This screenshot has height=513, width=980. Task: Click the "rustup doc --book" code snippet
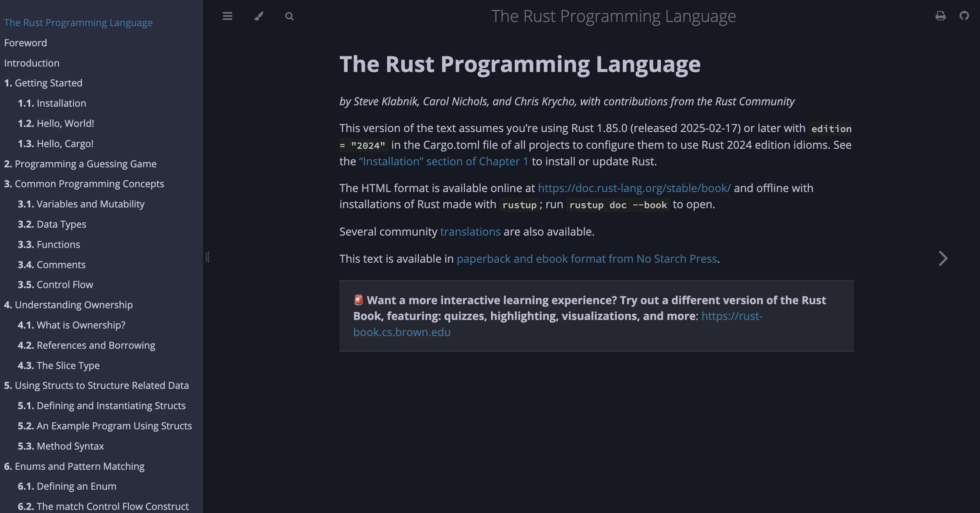click(618, 205)
